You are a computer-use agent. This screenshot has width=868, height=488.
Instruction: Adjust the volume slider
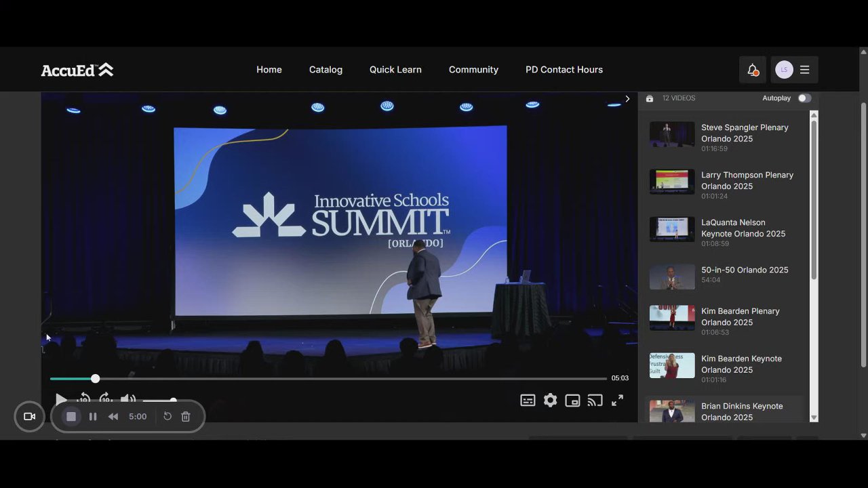click(159, 401)
